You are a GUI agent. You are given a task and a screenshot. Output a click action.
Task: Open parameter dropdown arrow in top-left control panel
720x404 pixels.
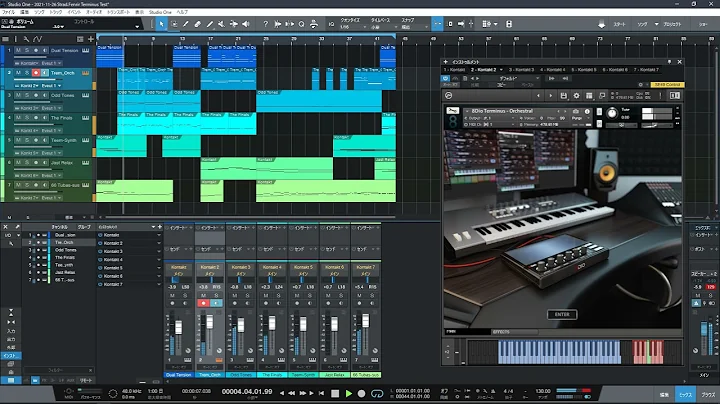137,27
